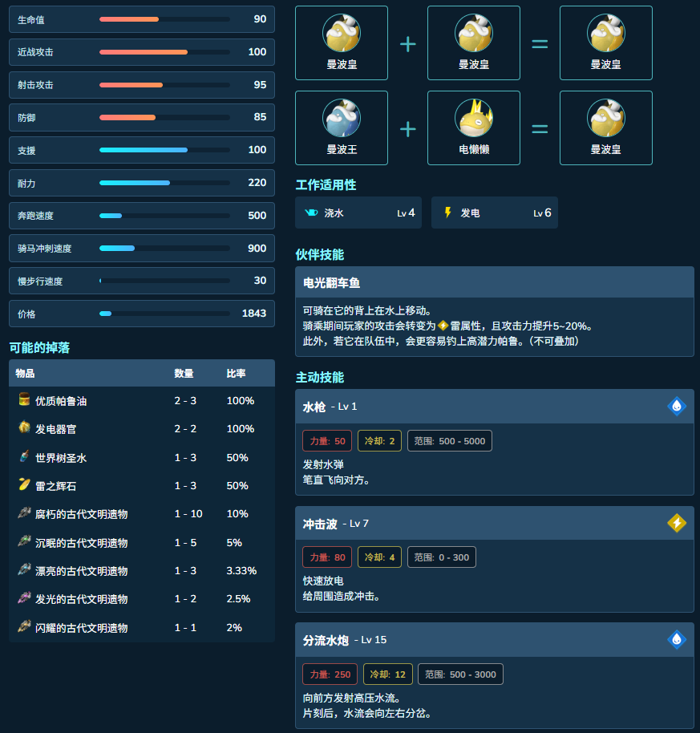The image size is (700, 733).
Task: Open the 发电器官 item link
Action: 56,429
